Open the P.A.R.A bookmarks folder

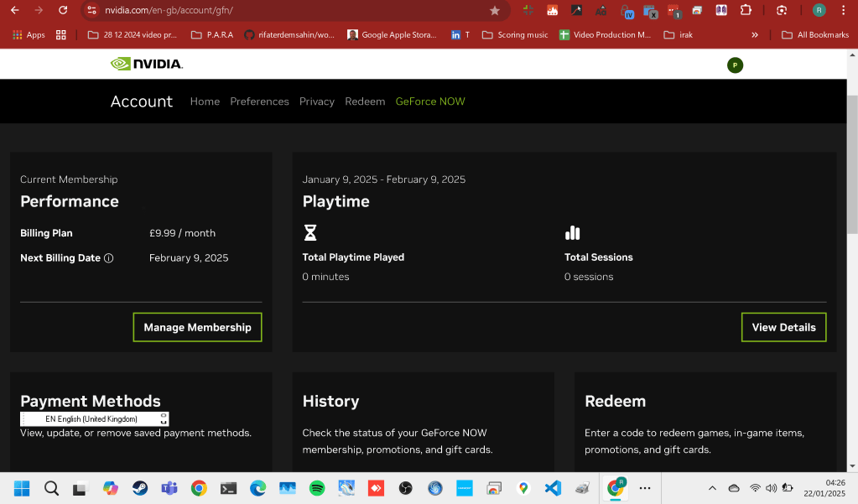212,35
